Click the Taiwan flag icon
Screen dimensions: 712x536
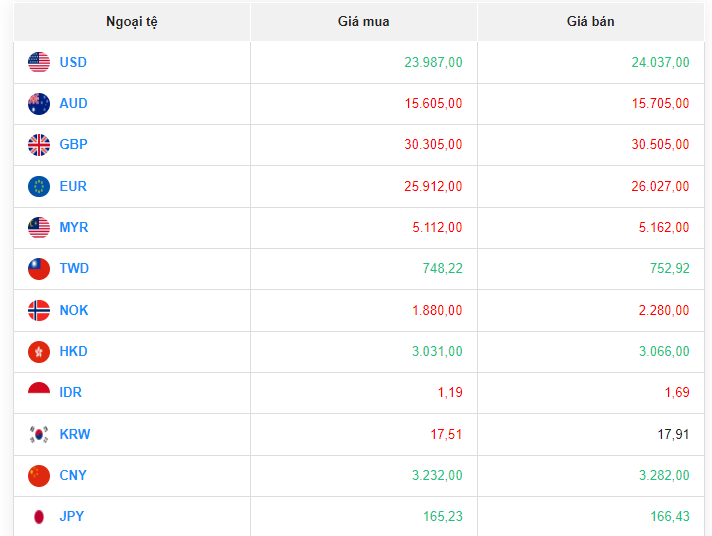click(x=39, y=269)
